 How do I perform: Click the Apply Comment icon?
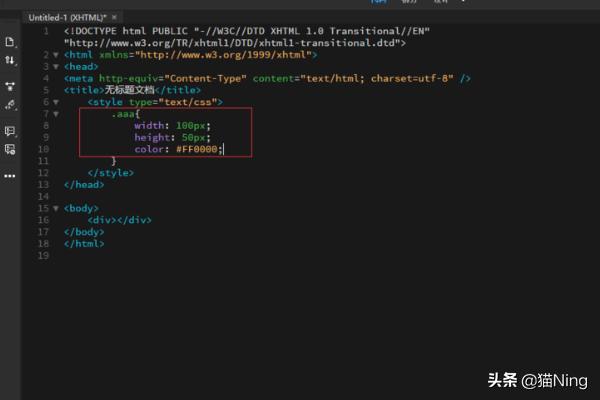(10, 131)
